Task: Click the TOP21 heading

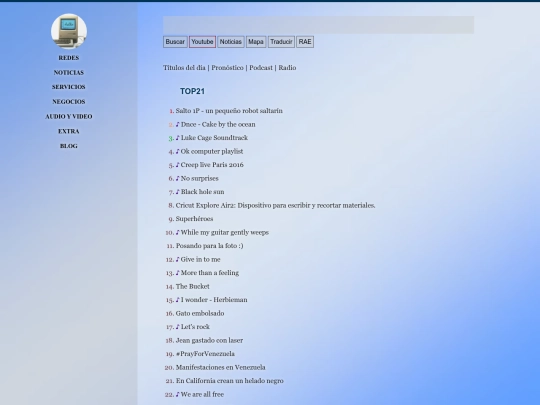Action: tap(193, 91)
